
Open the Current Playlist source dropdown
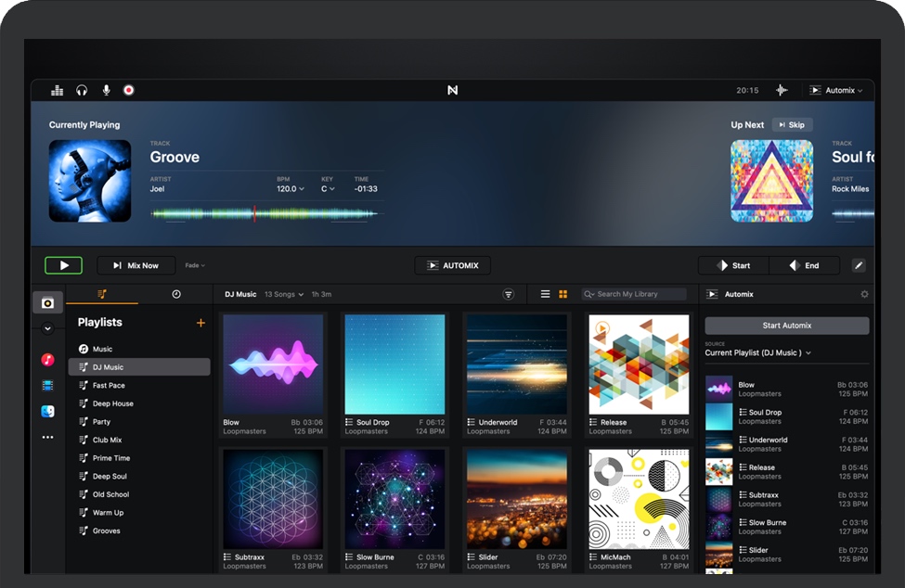tap(757, 353)
